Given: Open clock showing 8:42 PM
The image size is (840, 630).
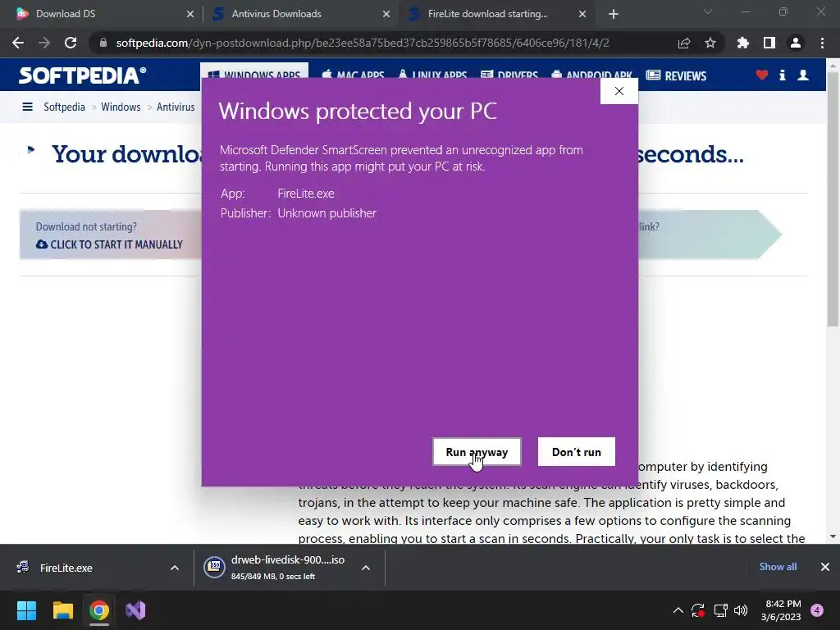Looking at the screenshot, I should pyautogui.click(x=781, y=610).
